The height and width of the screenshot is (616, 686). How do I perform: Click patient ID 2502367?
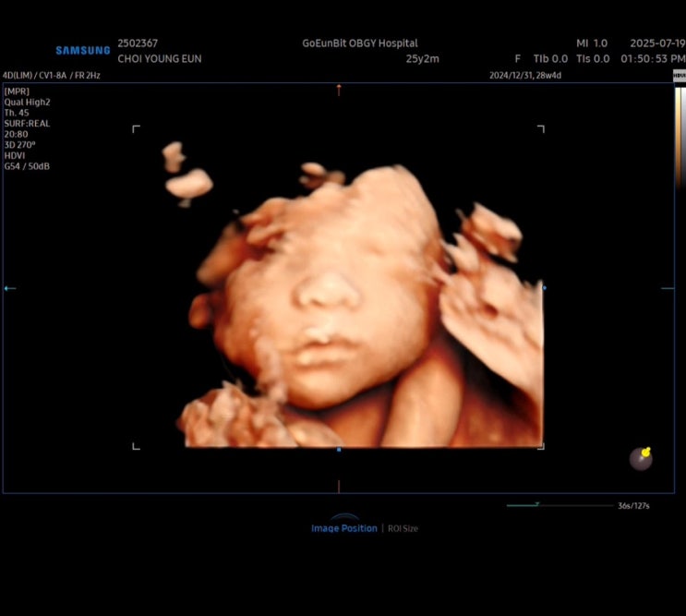[x=138, y=43]
